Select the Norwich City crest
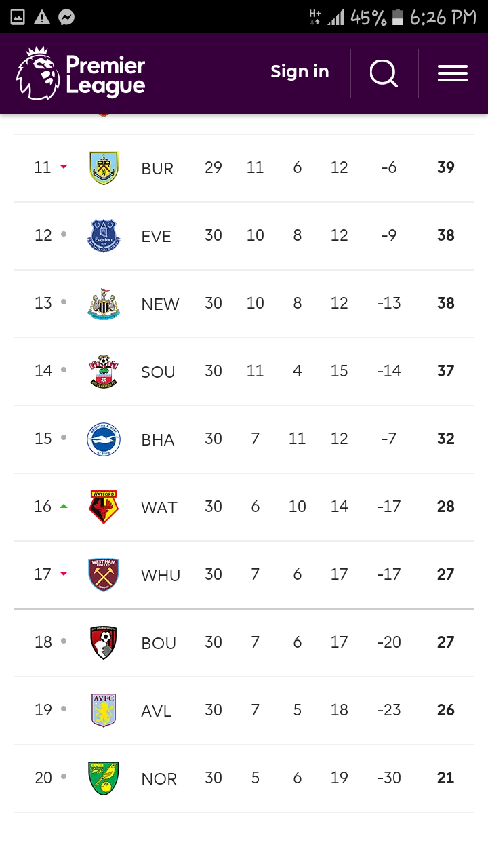The width and height of the screenshot is (488, 868). click(104, 778)
